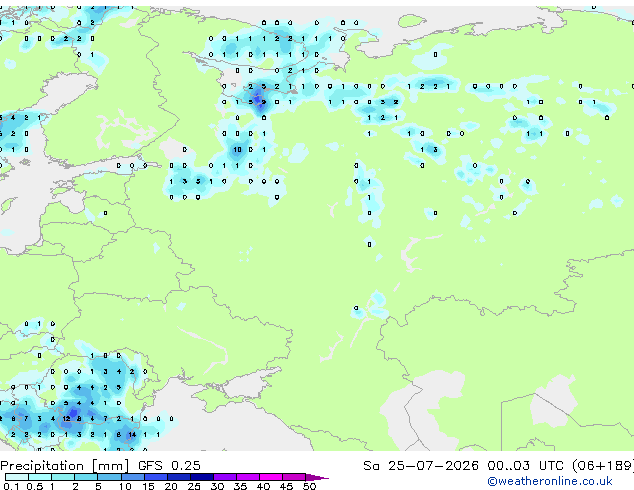Viewport: 634px width, 490px height.
Task: Click the legend scale label "35"
Action: (240, 486)
